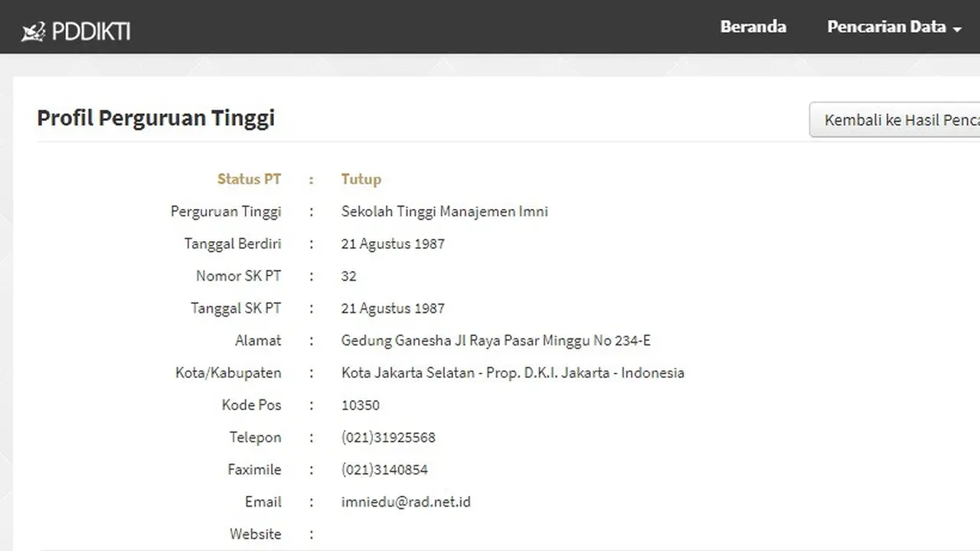Select fax number (021)3140854

(384, 469)
